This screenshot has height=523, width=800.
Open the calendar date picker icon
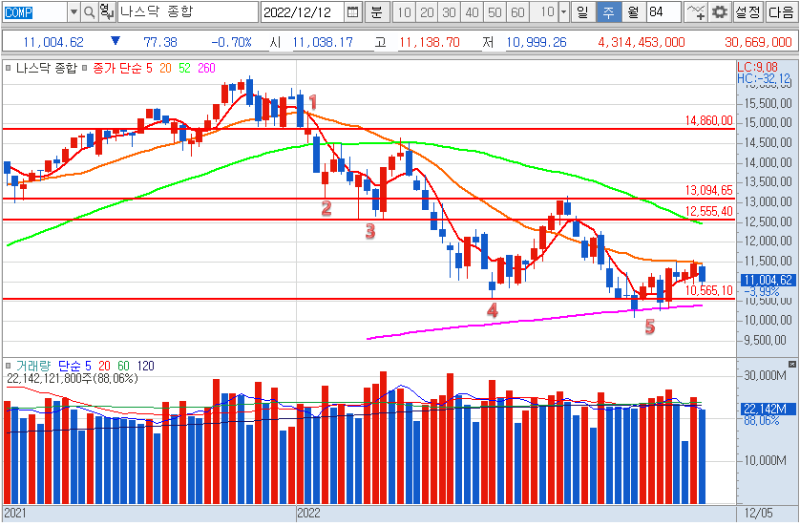353,12
